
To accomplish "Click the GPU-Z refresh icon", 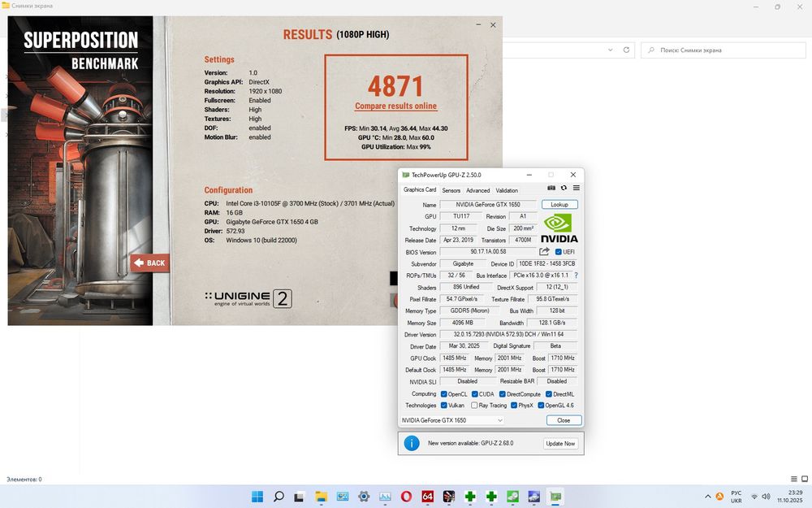I will (564, 189).
